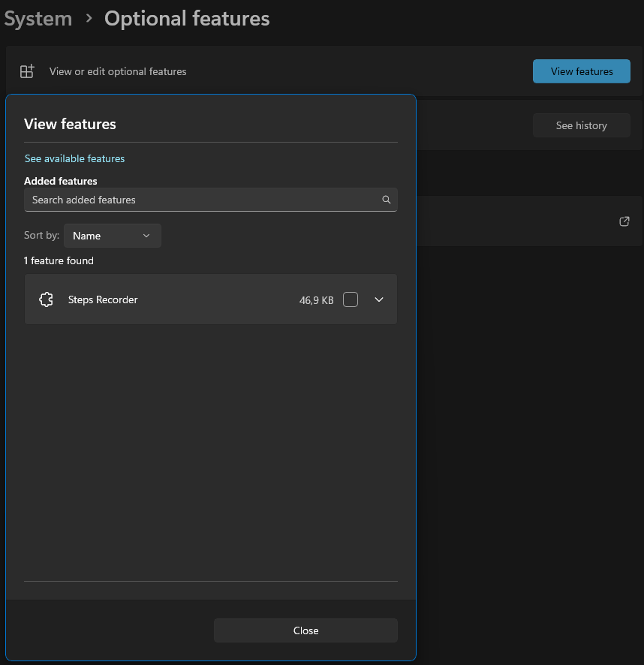Image resolution: width=644 pixels, height=665 pixels.
Task: Close the View features dialog with Close
Action: [x=305, y=630]
